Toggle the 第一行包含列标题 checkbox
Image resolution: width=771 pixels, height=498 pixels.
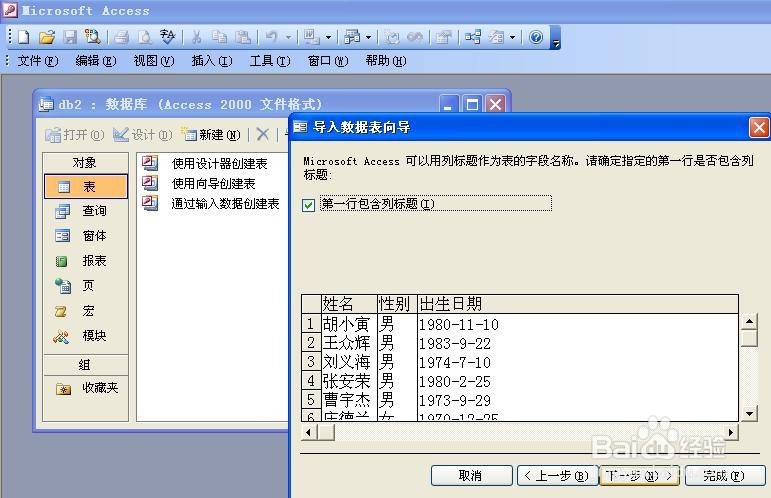click(x=308, y=205)
